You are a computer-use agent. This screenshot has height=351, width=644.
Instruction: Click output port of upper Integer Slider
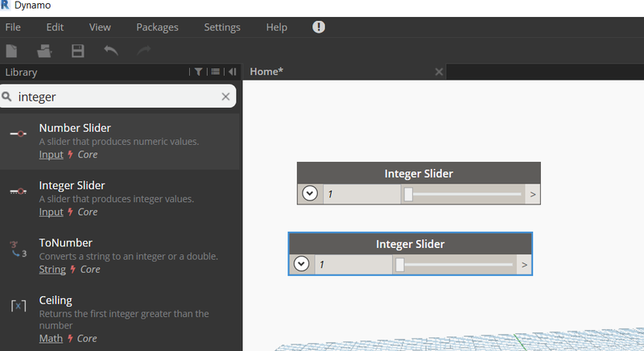tap(533, 194)
